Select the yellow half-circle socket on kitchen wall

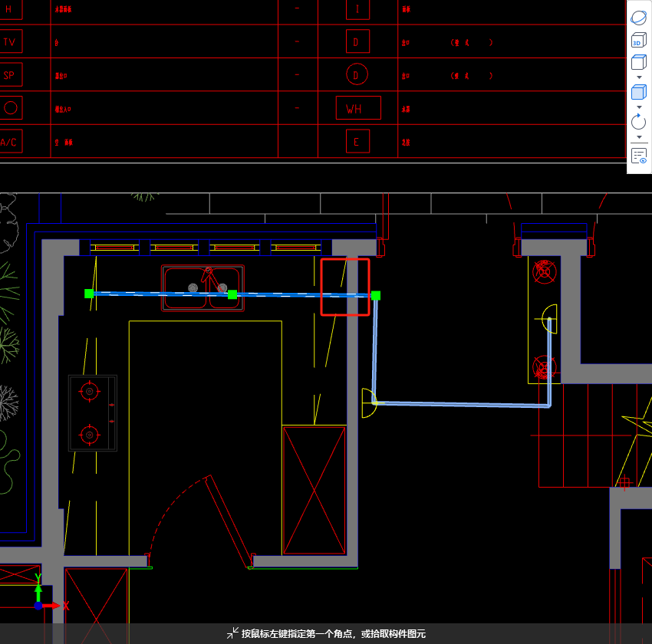pyautogui.click(x=369, y=403)
